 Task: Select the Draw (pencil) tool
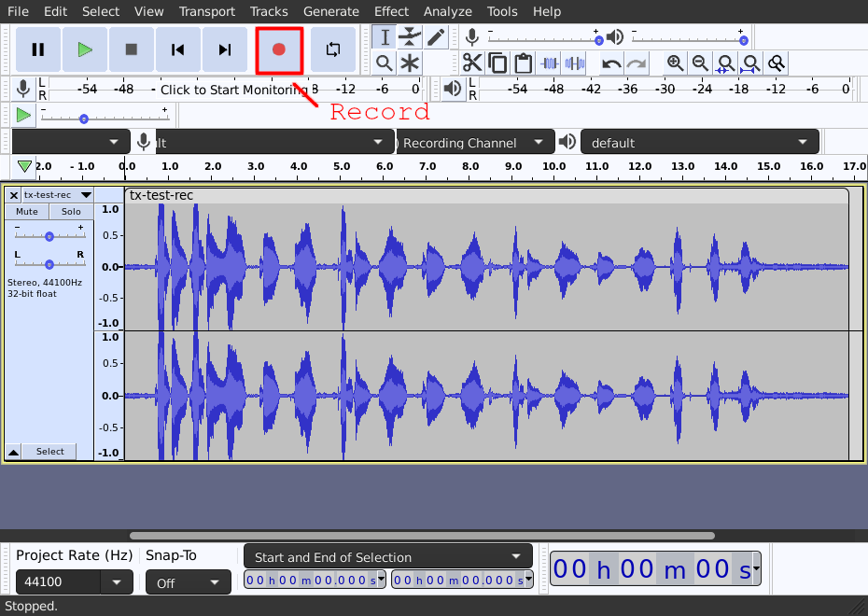(x=436, y=37)
